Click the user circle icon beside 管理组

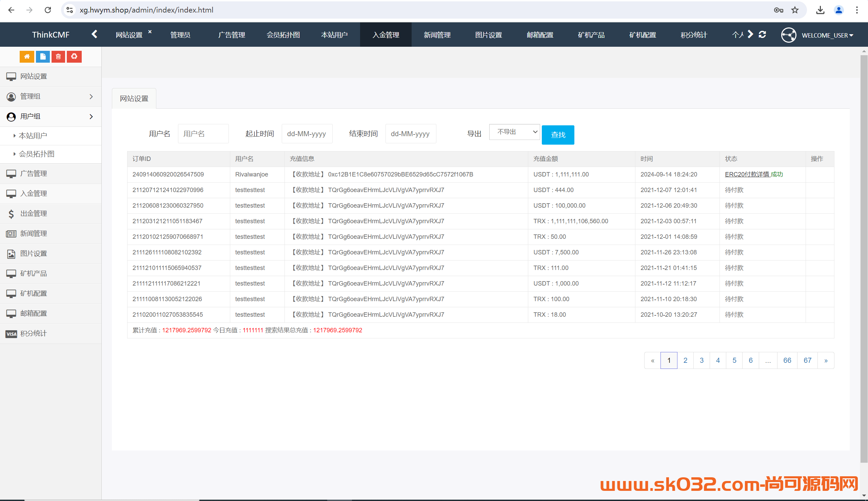tap(11, 97)
